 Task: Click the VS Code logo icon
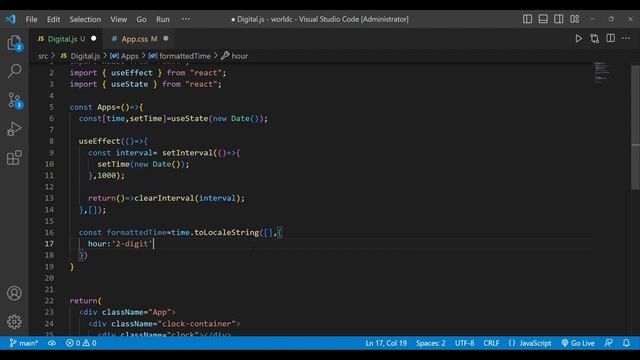11,19
